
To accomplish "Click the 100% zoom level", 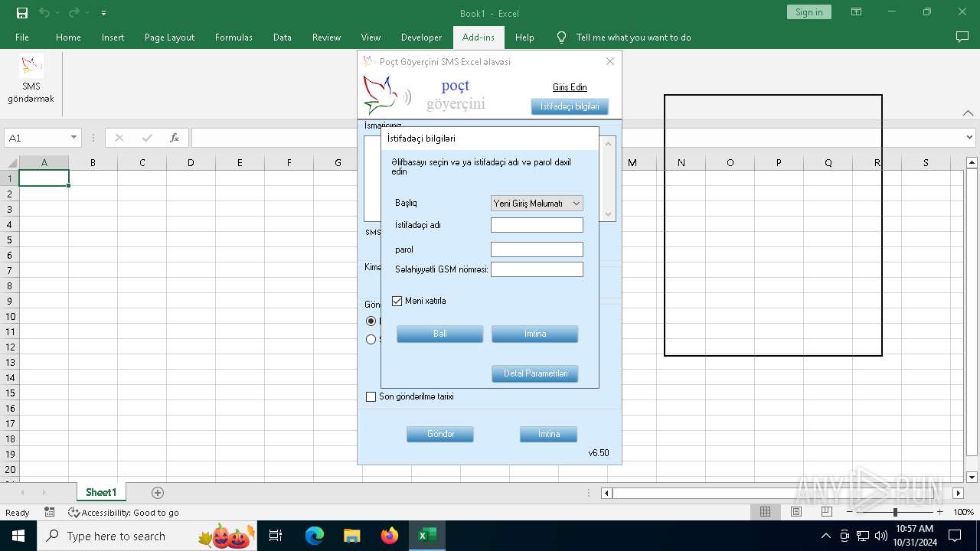I will [963, 512].
